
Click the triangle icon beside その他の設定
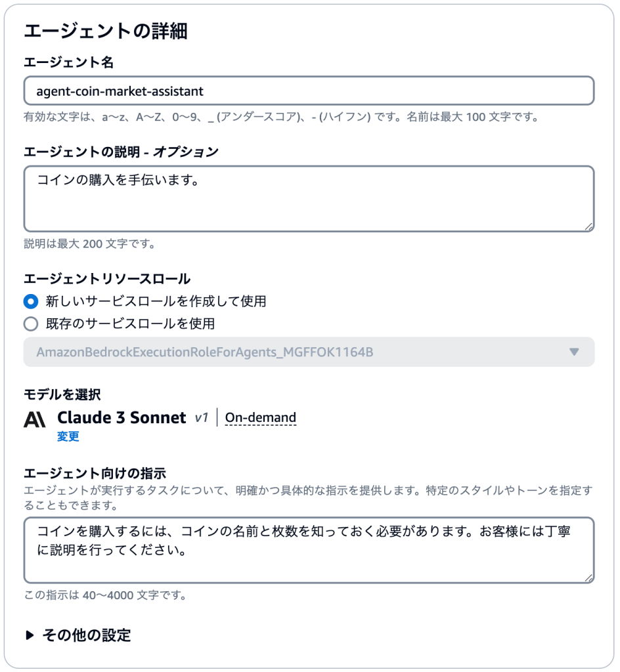click(30, 635)
